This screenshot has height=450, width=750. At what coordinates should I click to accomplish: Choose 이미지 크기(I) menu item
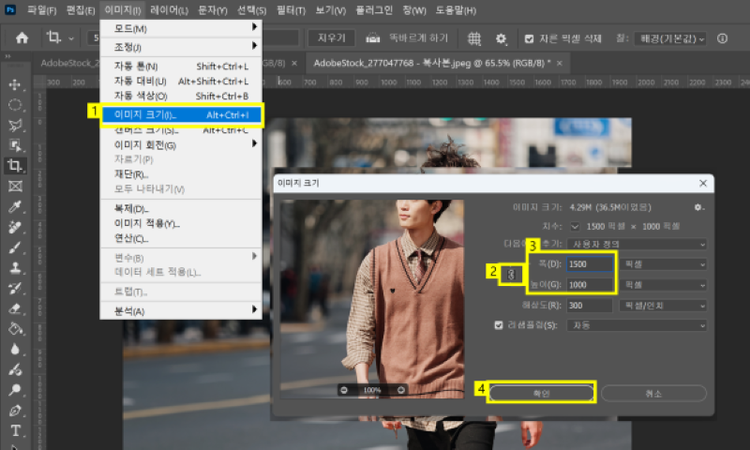tap(181, 115)
